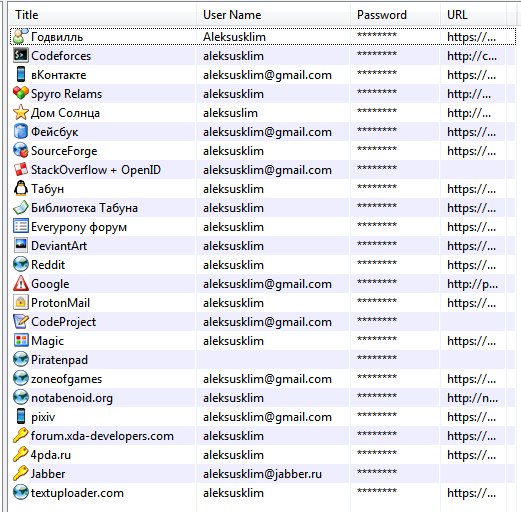Select the вКонтакте entry title
521x512 pixels.
click(59, 75)
